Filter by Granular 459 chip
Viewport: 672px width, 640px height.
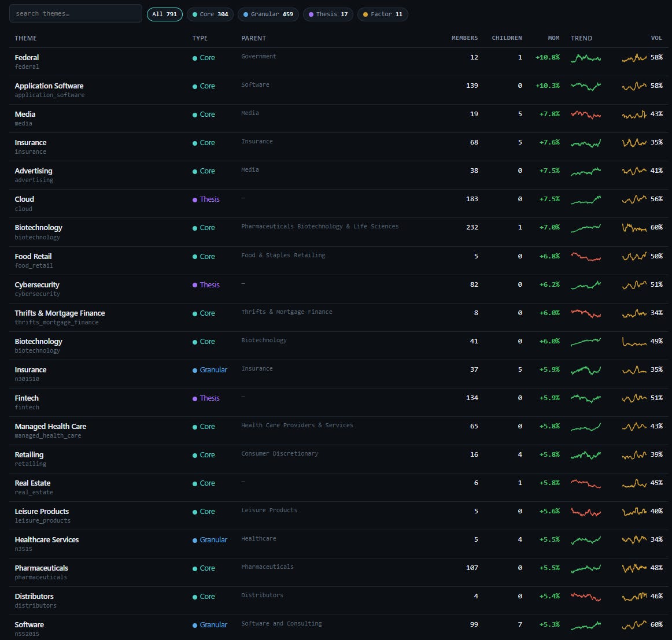(x=268, y=14)
